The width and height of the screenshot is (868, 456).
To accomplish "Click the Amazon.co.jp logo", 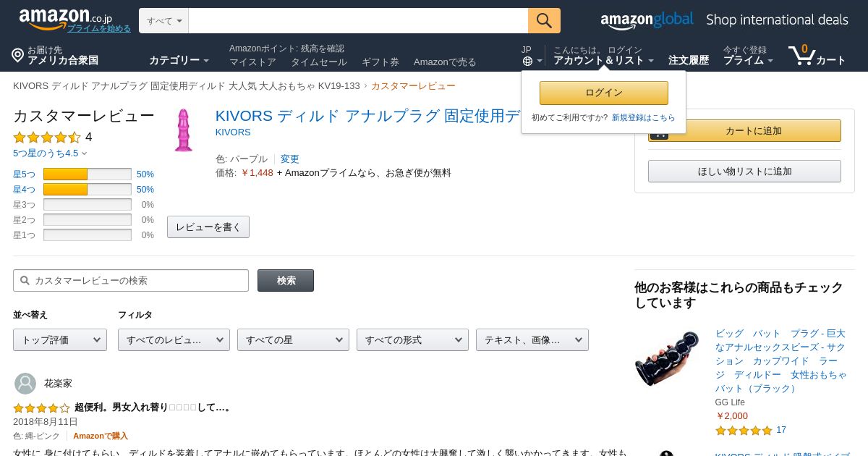I will (65, 18).
